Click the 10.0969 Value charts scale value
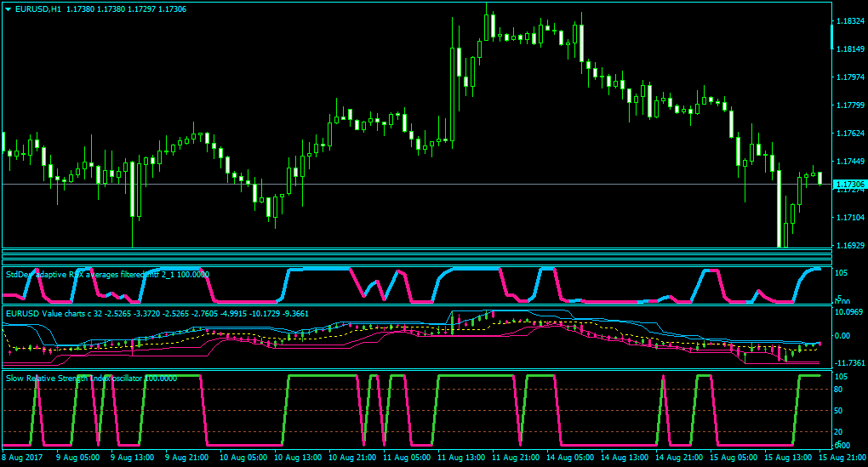 (x=850, y=312)
